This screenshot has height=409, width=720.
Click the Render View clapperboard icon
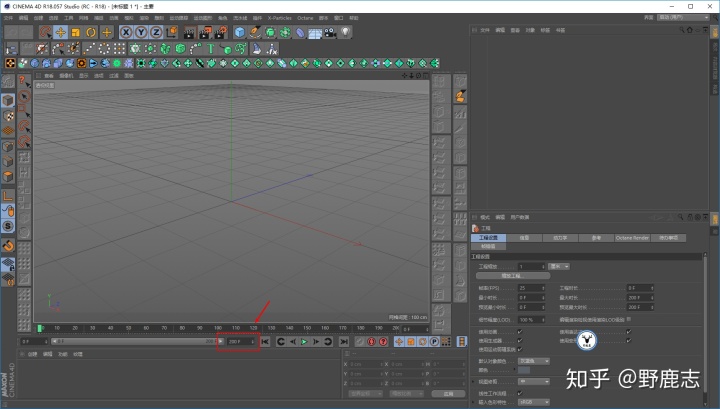coord(189,32)
